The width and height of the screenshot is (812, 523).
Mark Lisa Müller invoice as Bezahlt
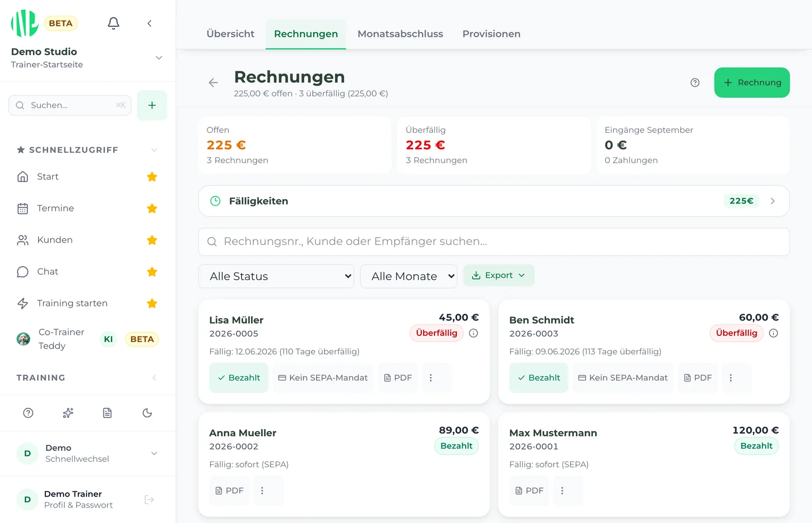239,378
